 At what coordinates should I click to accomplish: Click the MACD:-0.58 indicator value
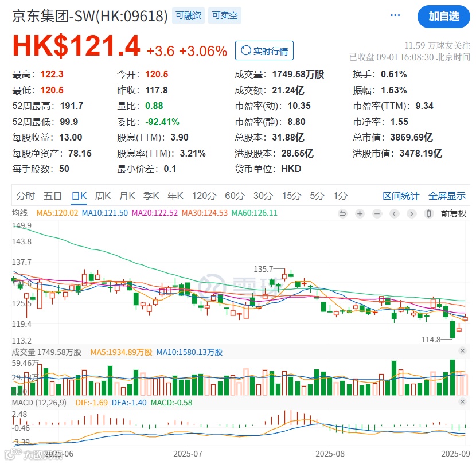point(171,403)
